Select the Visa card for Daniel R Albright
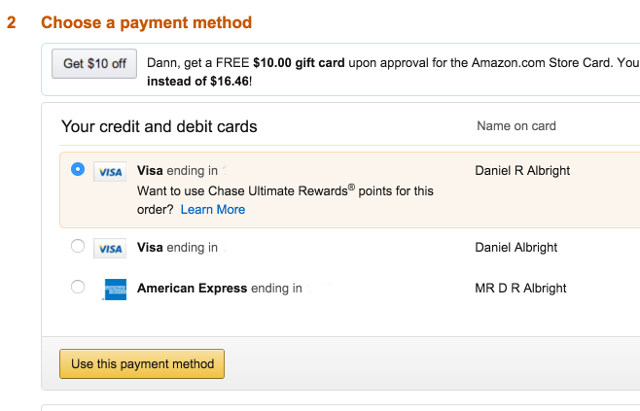Viewport: 640px width, 411px height. pyautogui.click(x=78, y=169)
